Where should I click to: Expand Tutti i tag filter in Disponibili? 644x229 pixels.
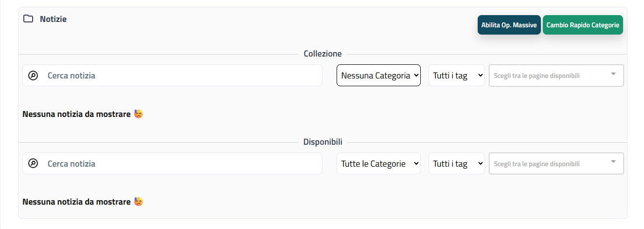click(456, 164)
